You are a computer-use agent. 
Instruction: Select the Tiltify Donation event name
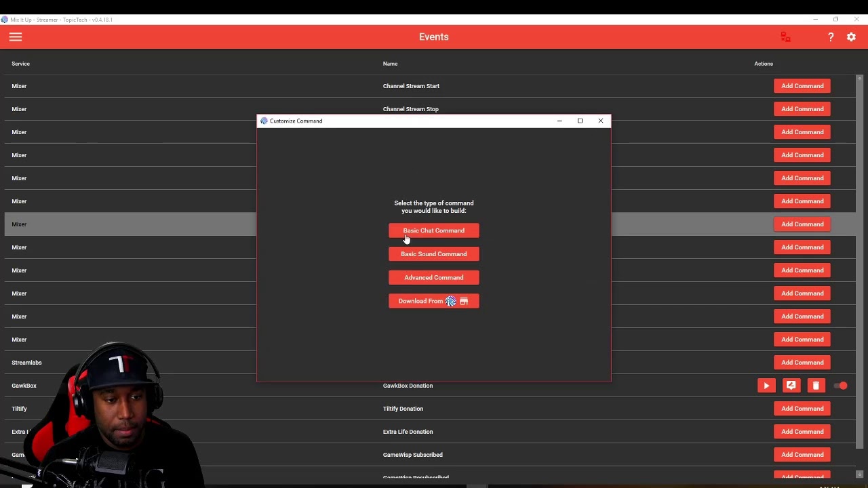(403, 409)
